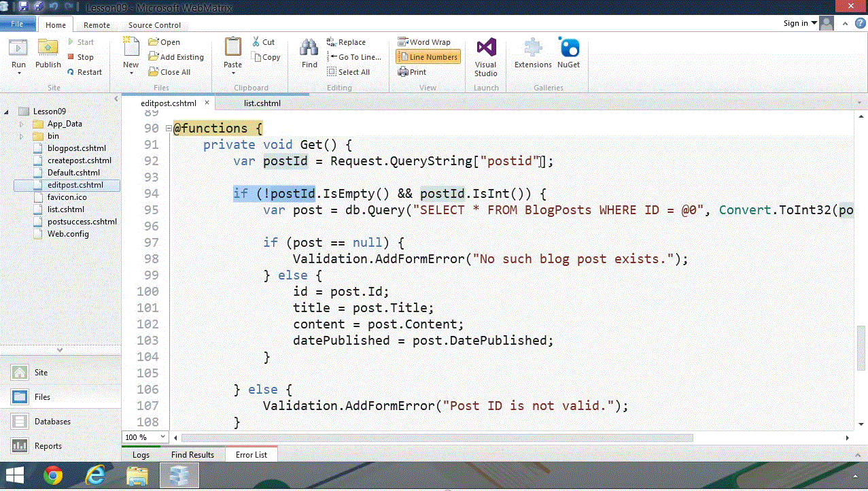Open an existing file

click(x=165, y=42)
